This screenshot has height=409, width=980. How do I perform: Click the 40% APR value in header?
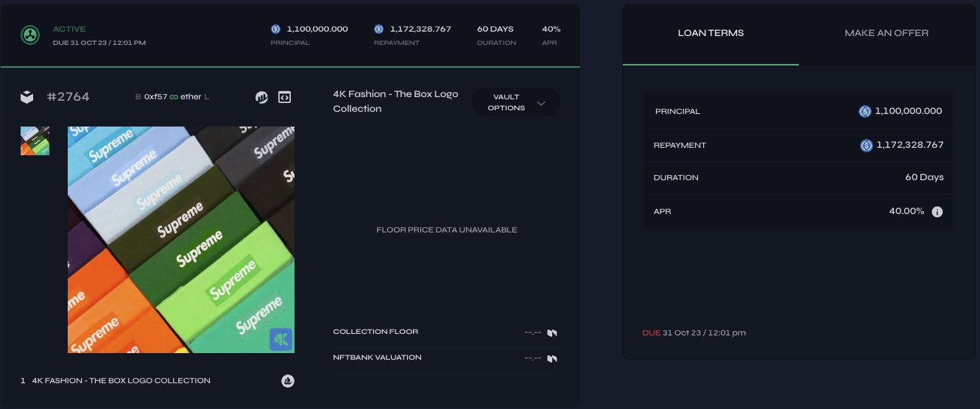[x=551, y=29]
